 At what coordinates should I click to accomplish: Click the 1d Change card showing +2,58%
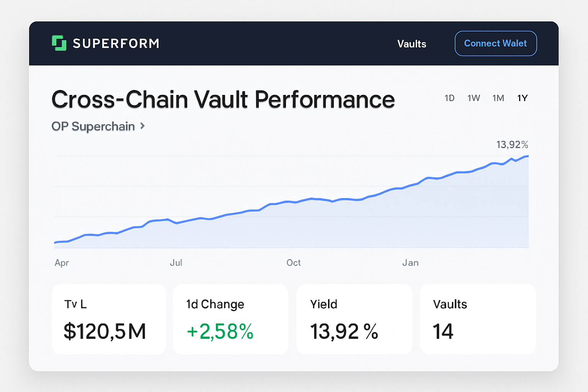230,319
